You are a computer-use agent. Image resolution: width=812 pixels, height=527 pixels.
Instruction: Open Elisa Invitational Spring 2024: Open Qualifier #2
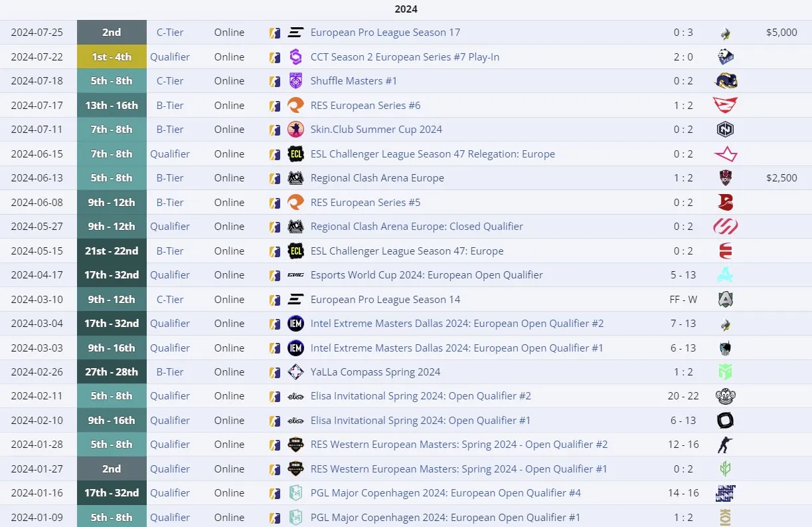pyautogui.click(x=420, y=396)
